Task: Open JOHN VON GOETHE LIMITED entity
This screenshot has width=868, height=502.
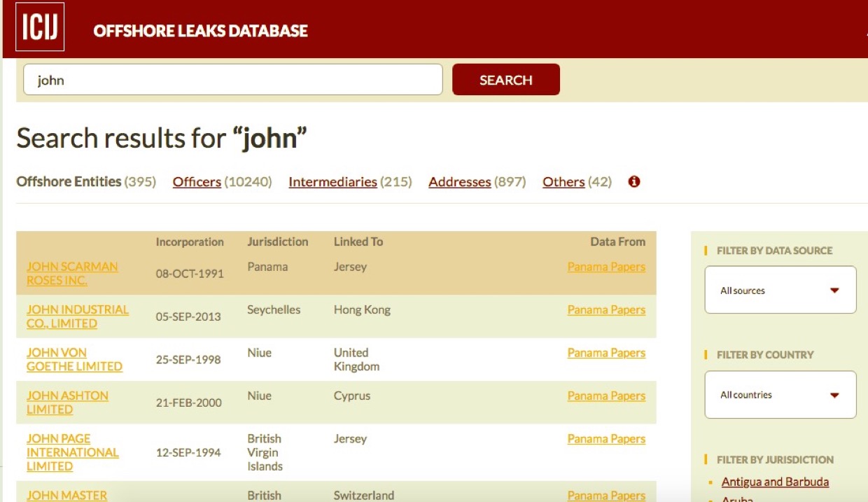Action: pos(74,359)
